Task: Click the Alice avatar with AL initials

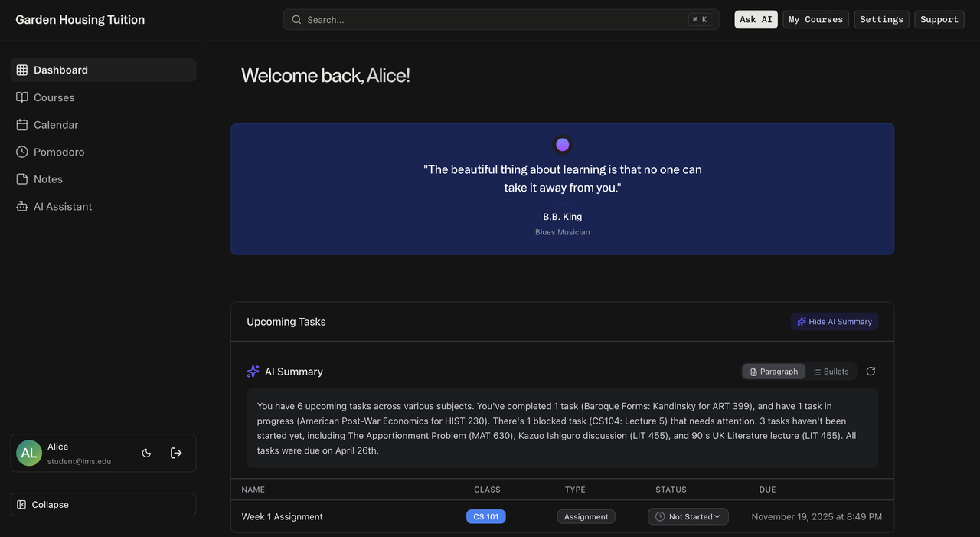Action: click(29, 453)
